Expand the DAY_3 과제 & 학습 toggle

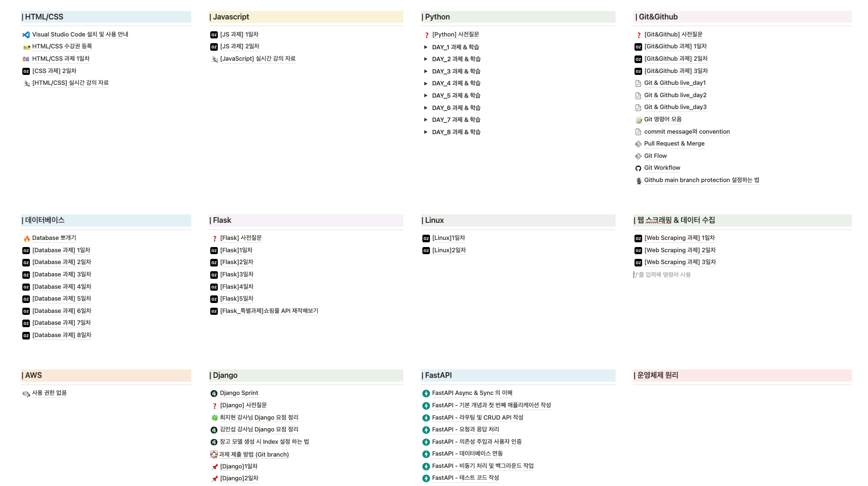click(426, 71)
